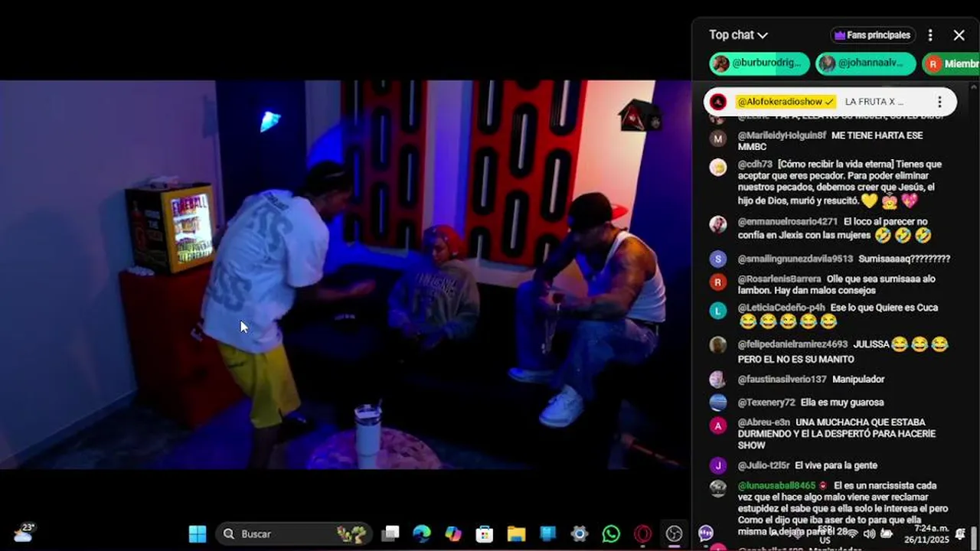Viewport: 980px width, 551px height.
Task: Click username @faustinasilverio137
Action: (782, 379)
